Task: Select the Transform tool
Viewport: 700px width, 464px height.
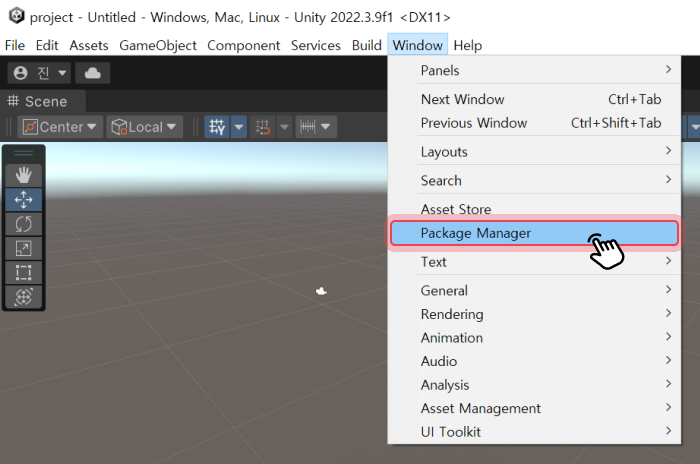Action: (24, 297)
